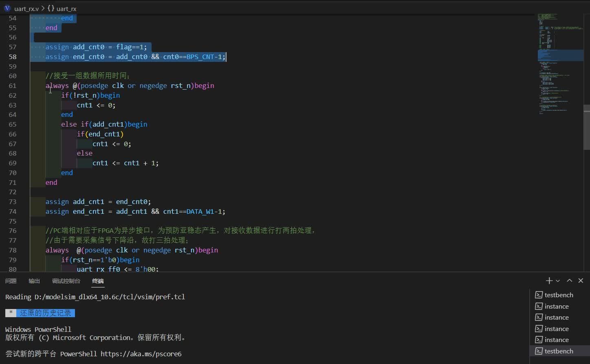This screenshot has height=364, width=590.
Task: Open the uart_rx symbol breadcrumb dropdown
Action: [66, 8]
